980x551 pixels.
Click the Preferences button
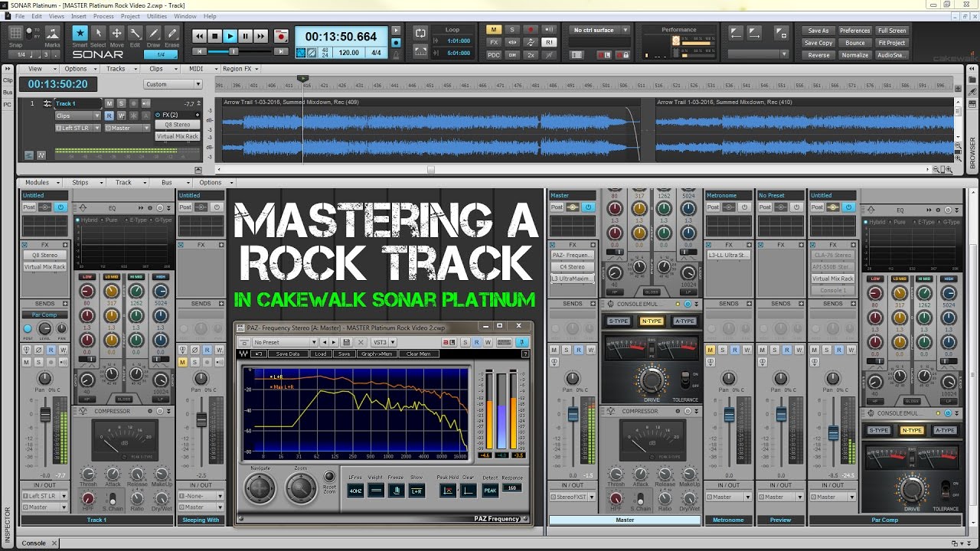tap(855, 31)
